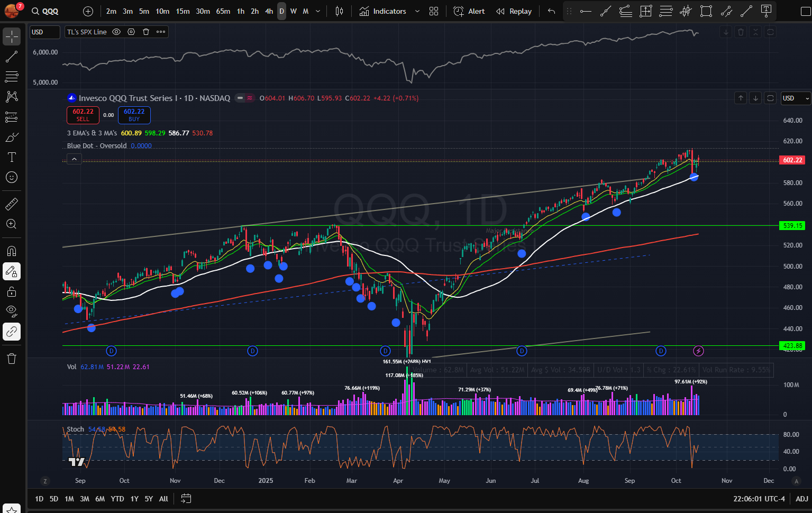Open the QQQ symbol search

click(45, 11)
